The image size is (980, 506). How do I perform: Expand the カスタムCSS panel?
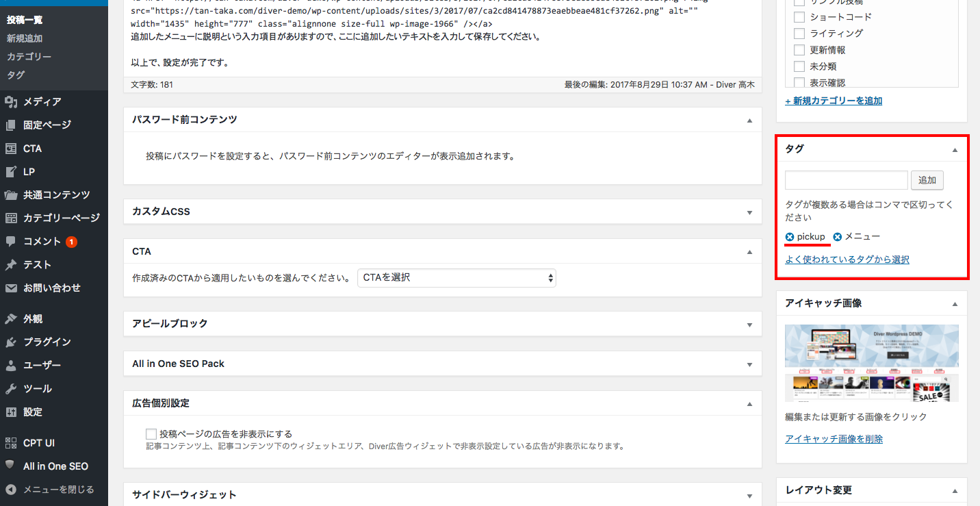749,212
